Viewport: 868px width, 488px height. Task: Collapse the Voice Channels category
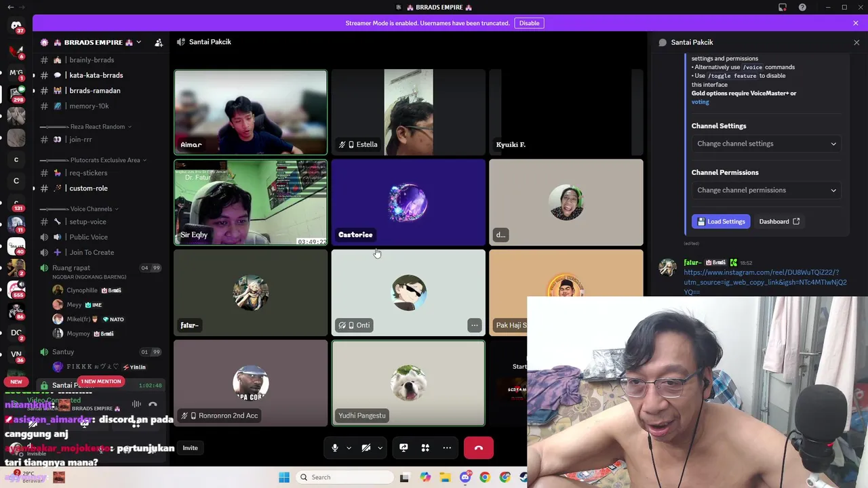click(x=79, y=209)
